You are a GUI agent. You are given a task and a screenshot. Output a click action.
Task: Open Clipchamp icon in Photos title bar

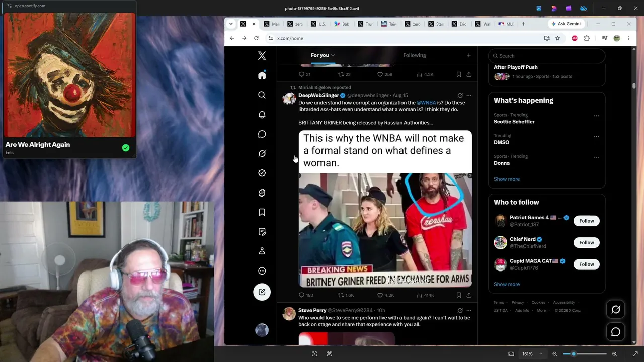(x=569, y=8)
